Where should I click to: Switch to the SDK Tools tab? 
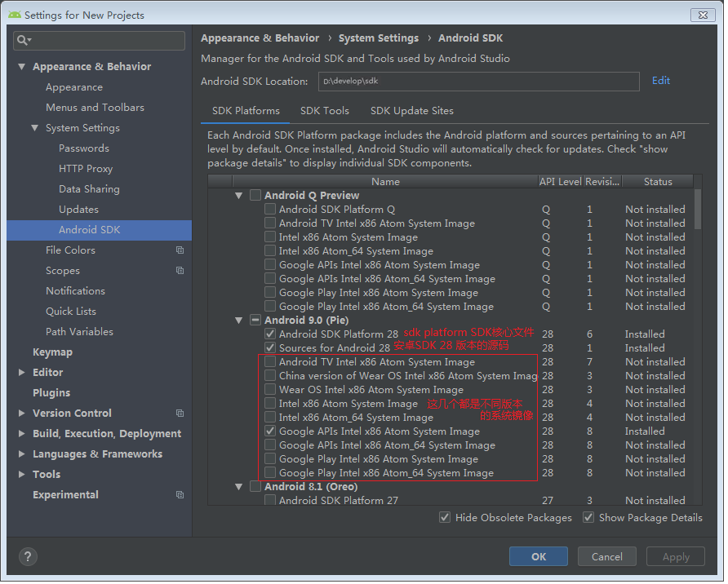pyautogui.click(x=326, y=111)
